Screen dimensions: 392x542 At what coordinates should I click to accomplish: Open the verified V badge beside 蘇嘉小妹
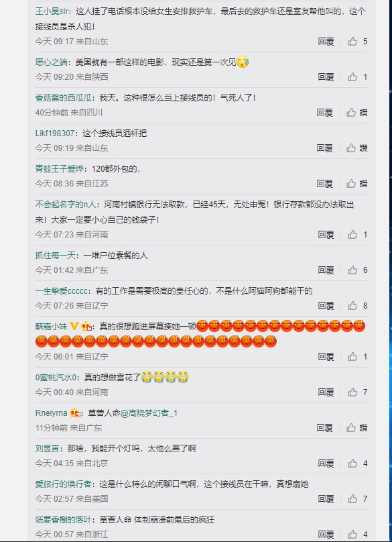pos(74,326)
